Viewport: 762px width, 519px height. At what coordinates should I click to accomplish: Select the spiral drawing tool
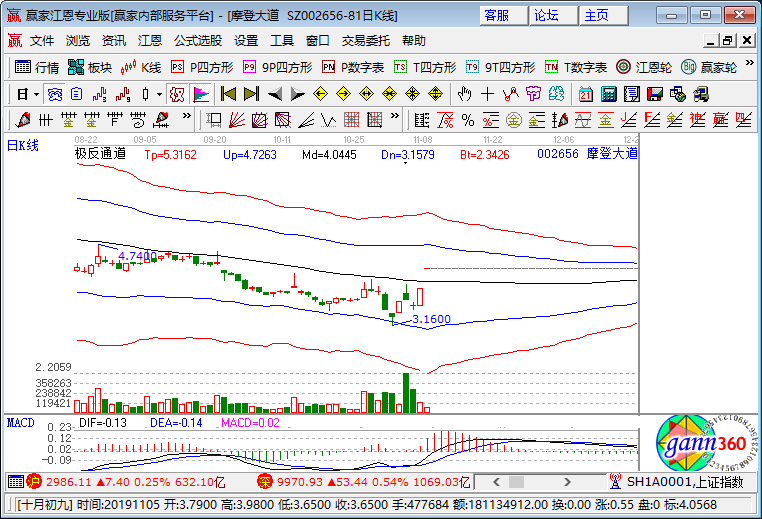click(x=138, y=120)
